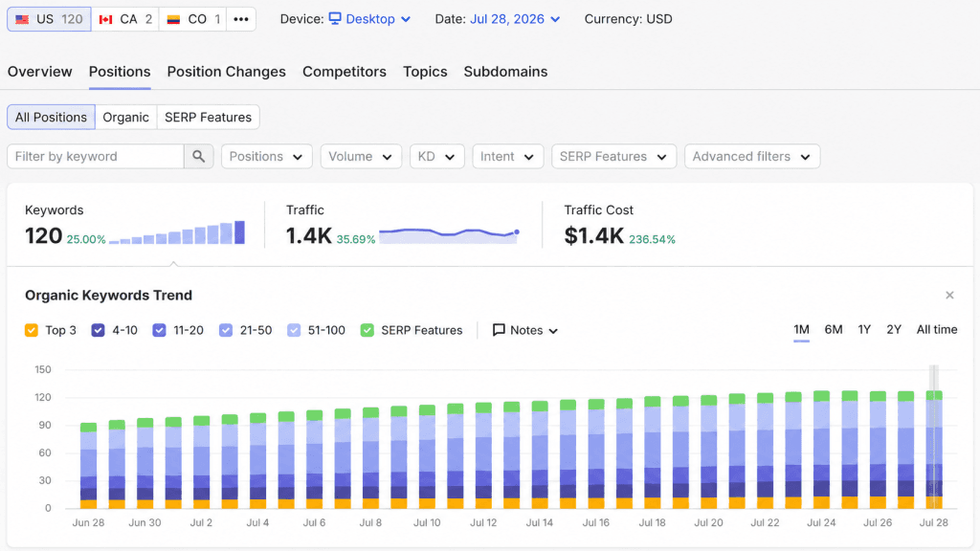This screenshot has height=551, width=980.
Task: Click the Jun 28 bar in chart
Action: tap(89, 466)
